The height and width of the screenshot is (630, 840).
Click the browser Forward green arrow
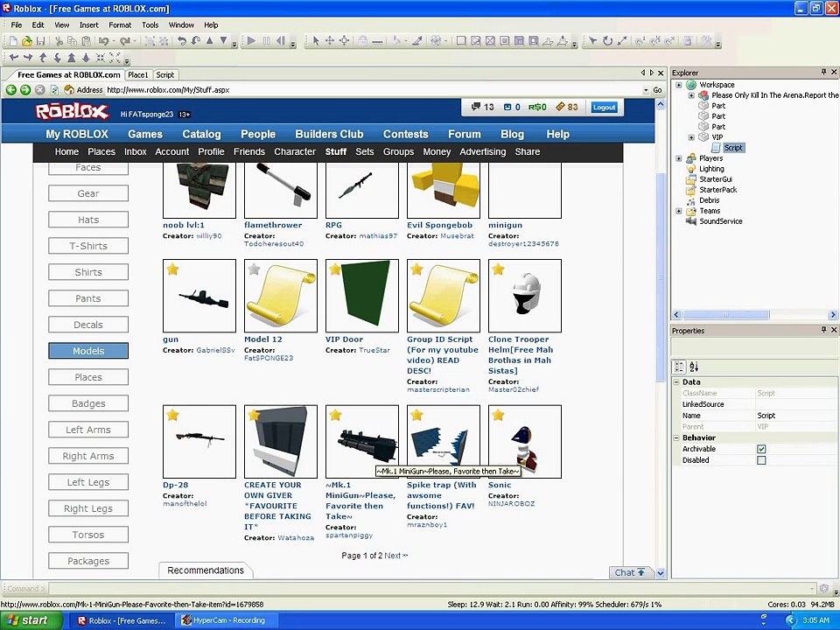coord(25,90)
